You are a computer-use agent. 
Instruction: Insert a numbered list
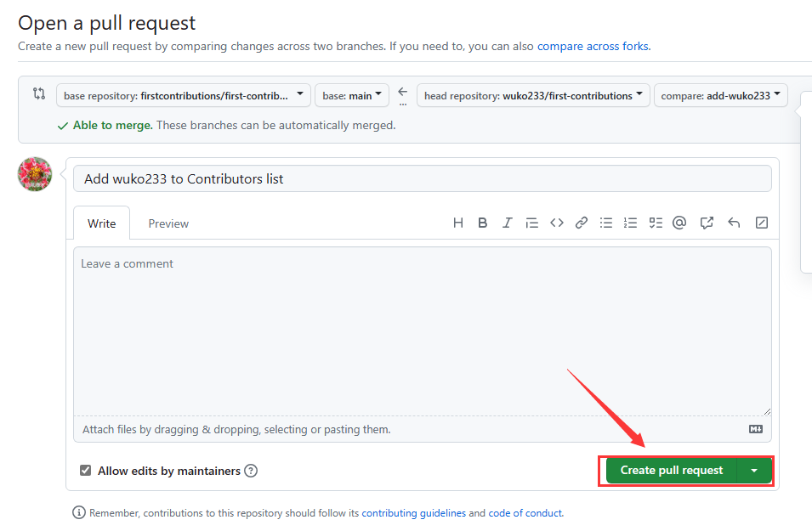point(631,223)
